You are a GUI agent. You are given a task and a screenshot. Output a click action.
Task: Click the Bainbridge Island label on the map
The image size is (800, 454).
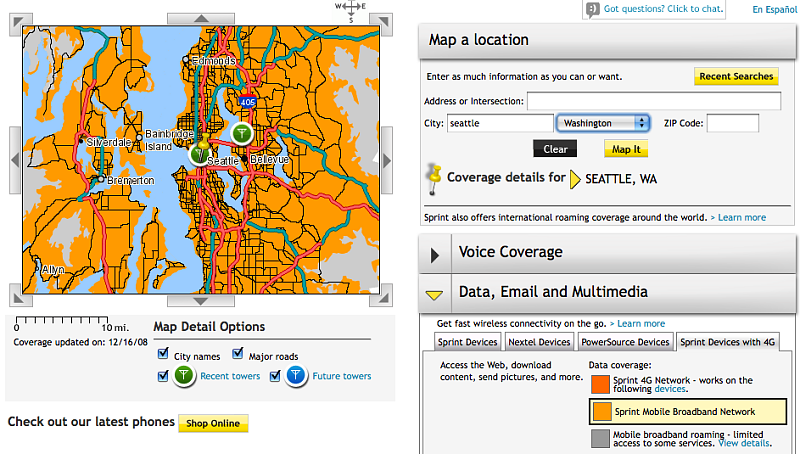[169, 140]
